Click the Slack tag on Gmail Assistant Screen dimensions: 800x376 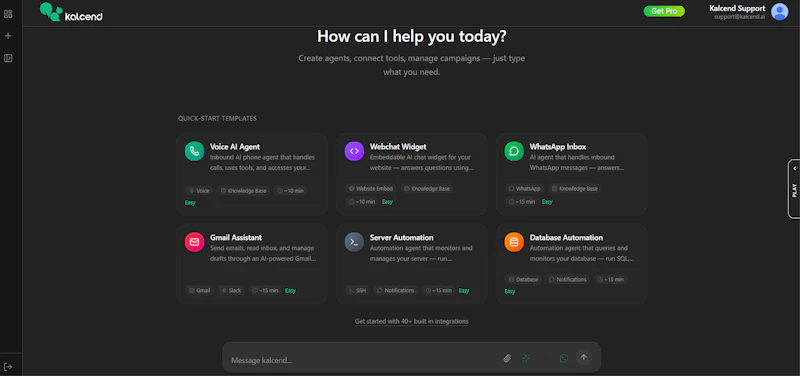point(231,290)
